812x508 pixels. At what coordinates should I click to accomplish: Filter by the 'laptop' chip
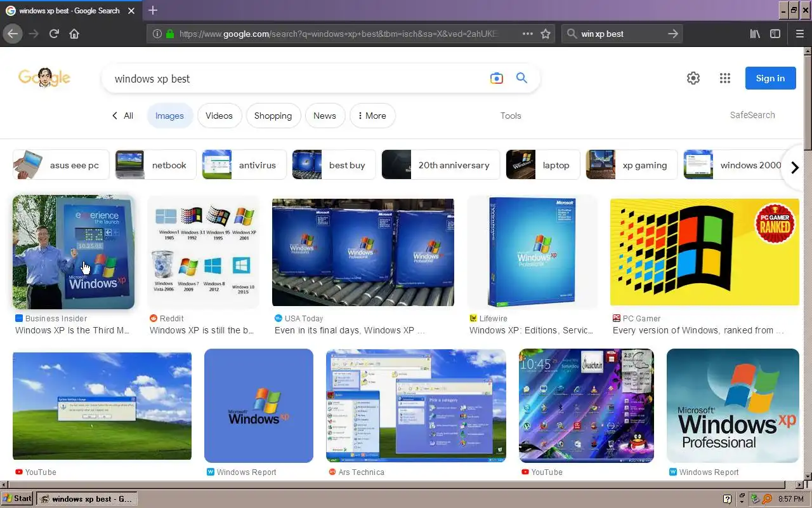[542, 165]
